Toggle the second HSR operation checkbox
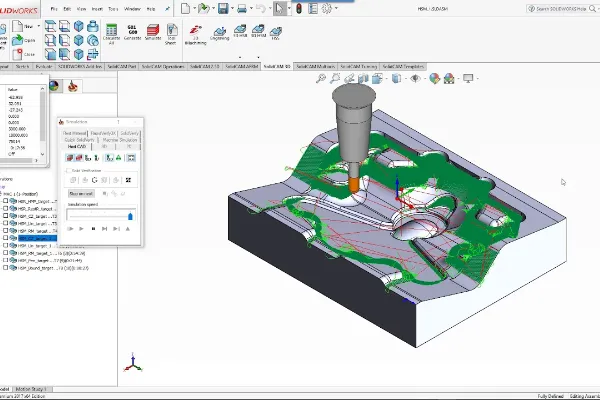600x400 pixels. [x=5, y=209]
